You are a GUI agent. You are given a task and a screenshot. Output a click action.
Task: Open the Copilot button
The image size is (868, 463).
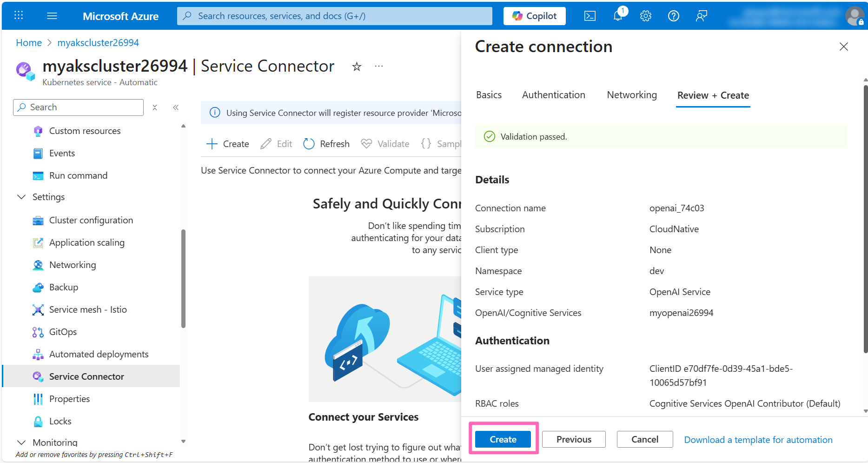pyautogui.click(x=534, y=16)
